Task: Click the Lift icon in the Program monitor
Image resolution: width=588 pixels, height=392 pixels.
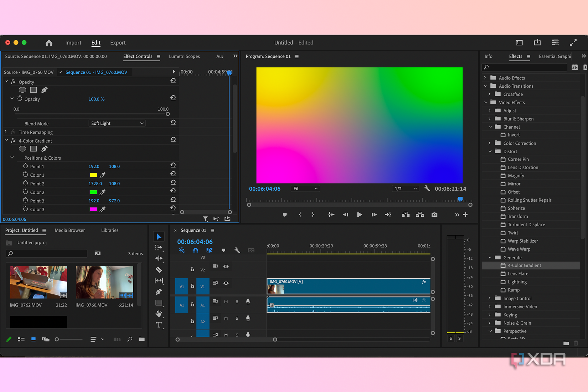Action: pyautogui.click(x=405, y=215)
